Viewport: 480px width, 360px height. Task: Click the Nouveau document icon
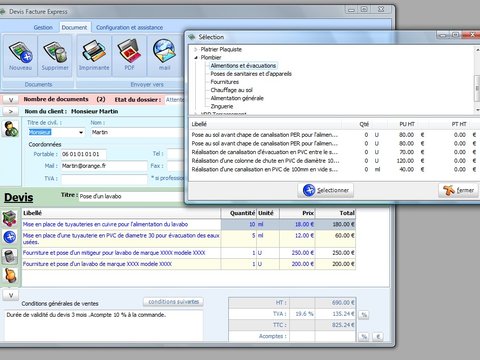tap(21, 56)
